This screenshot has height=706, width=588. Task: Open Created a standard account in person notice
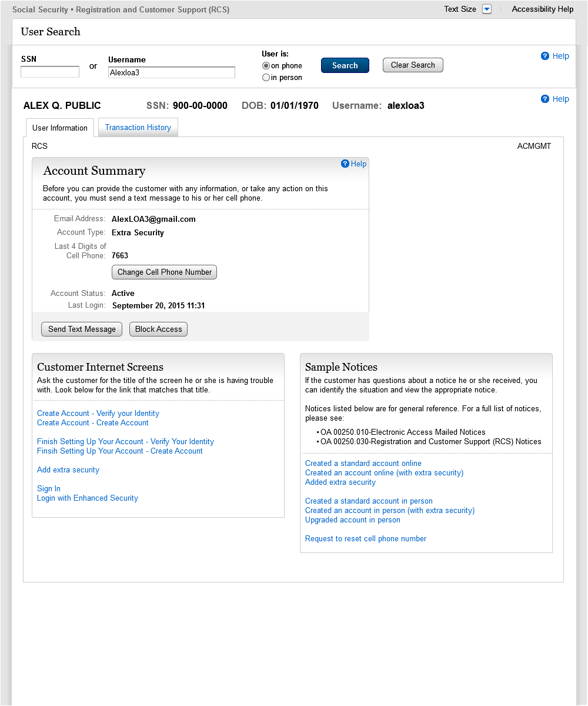(369, 501)
